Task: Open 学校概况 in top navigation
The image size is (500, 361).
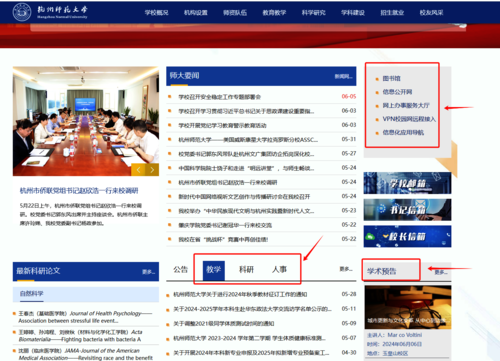Action: click(156, 13)
